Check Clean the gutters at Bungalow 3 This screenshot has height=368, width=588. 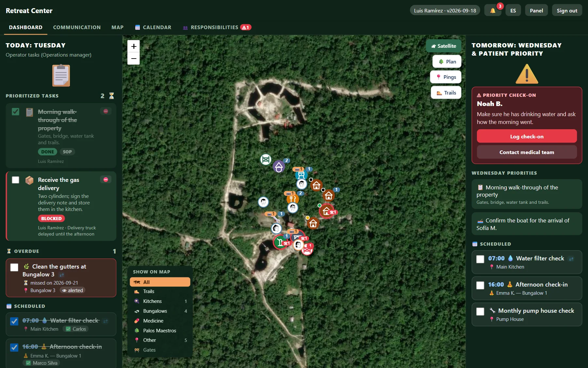(14, 267)
